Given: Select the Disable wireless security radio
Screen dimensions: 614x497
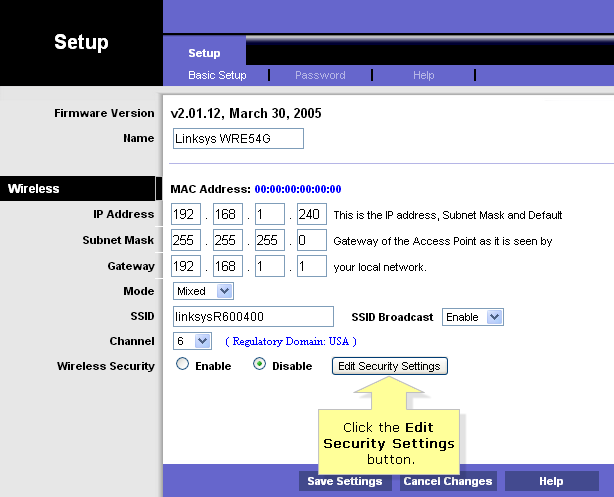Looking at the screenshot, I should [259, 364].
